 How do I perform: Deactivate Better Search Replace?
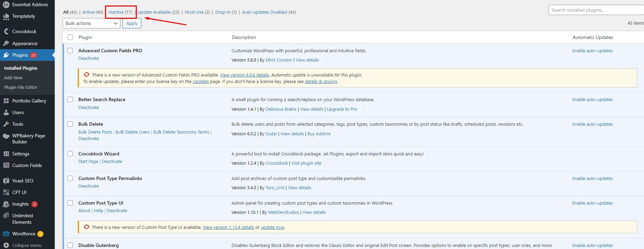(x=89, y=107)
